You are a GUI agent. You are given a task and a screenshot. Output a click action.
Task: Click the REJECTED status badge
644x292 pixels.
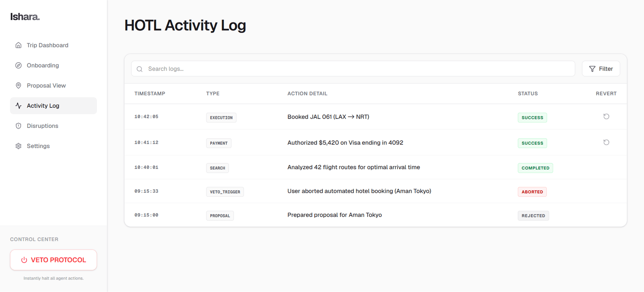tap(533, 216)
